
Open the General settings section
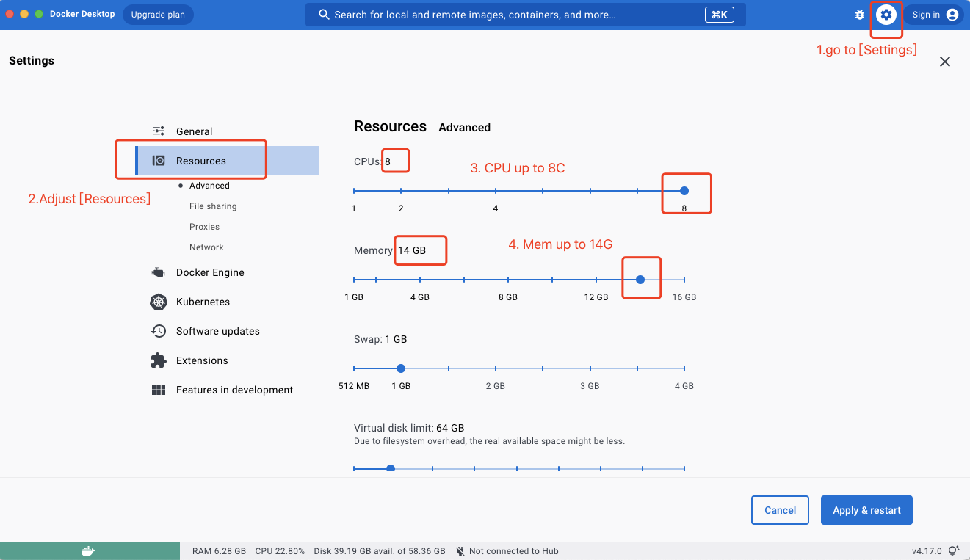[x=194, y=131]
